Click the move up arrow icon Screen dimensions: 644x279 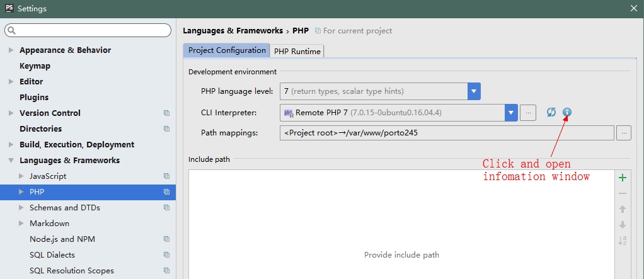click(x=623, y=209)
